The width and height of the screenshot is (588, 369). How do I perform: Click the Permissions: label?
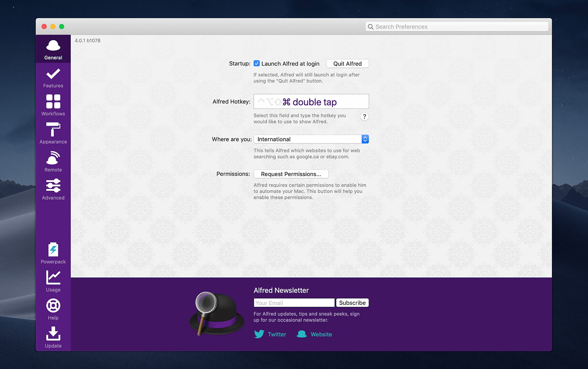(233, 174)
